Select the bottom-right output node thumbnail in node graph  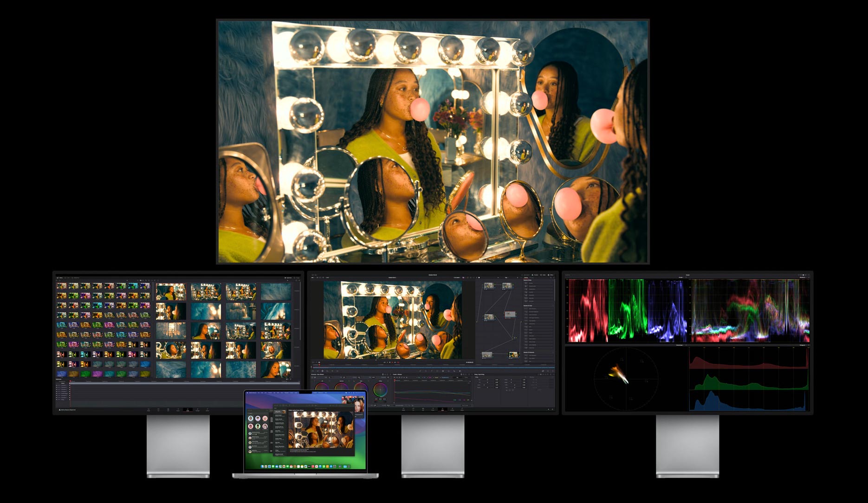click(513, 355)
